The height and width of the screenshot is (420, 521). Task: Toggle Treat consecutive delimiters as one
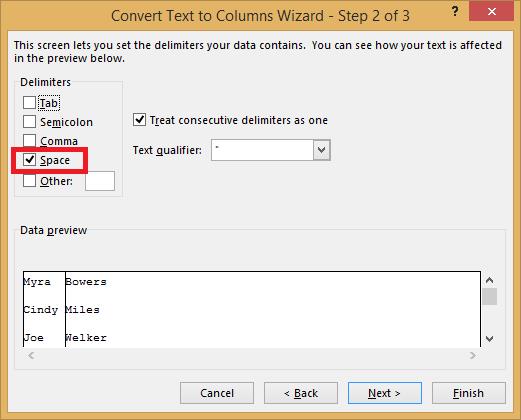[139, 120]
